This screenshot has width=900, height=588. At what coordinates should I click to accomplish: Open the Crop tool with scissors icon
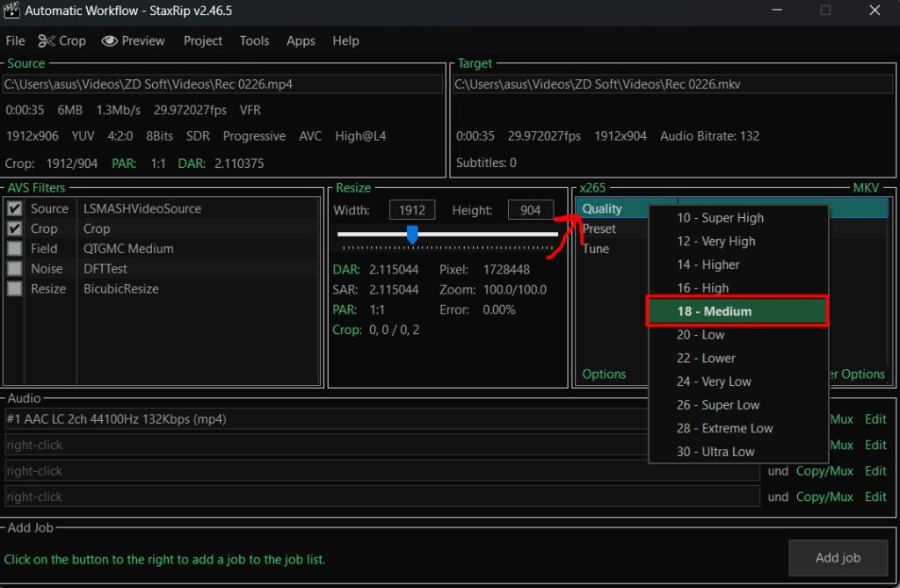(62, 40)
